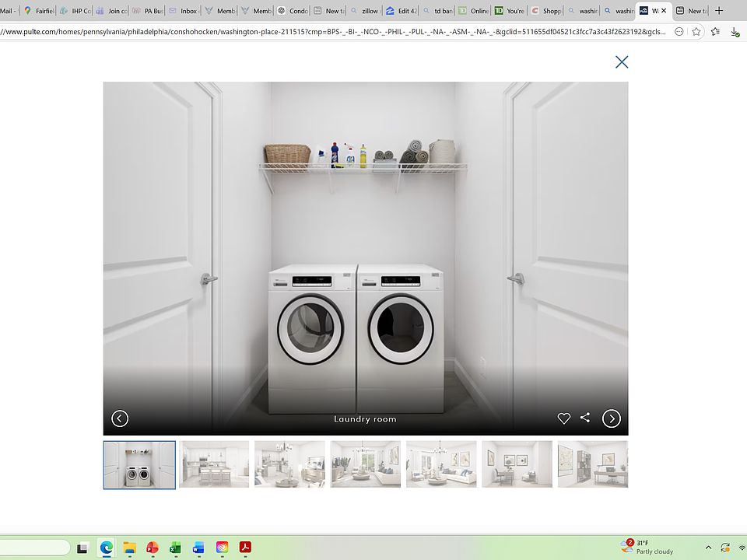Open the sixth thumbnail showing small desk room
Viewport: 747px width, 560px height.
[517, 464]
